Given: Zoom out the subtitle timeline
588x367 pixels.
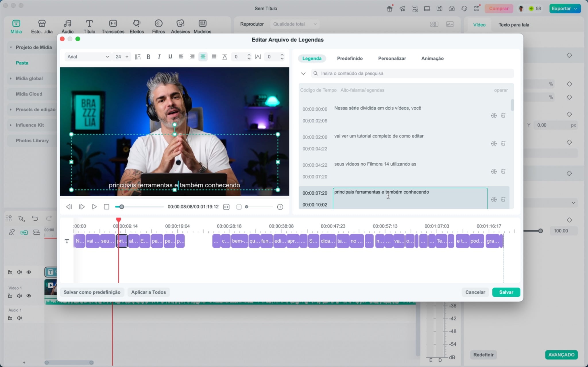Looking at the screenshot, I should [x=239, y=207].
